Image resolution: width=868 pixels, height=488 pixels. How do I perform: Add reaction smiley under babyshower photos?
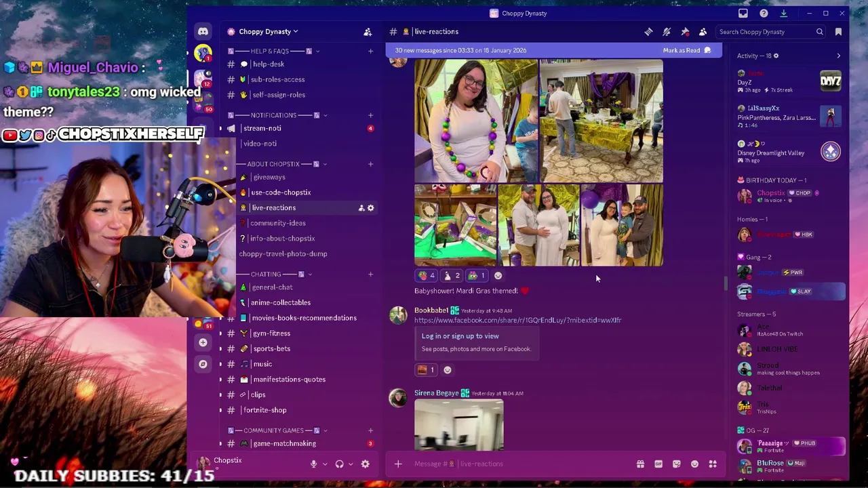(x=498, y=276)
